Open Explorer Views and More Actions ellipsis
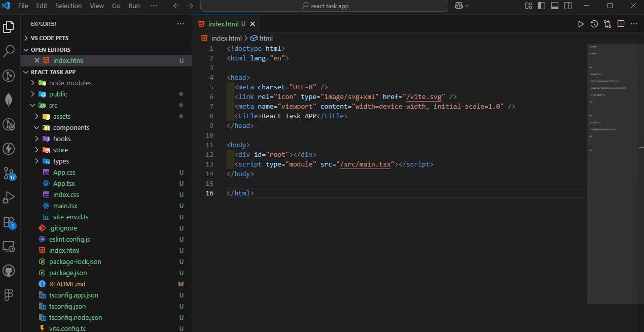This screenshot has width=644, height=332. tap(181, 24)
